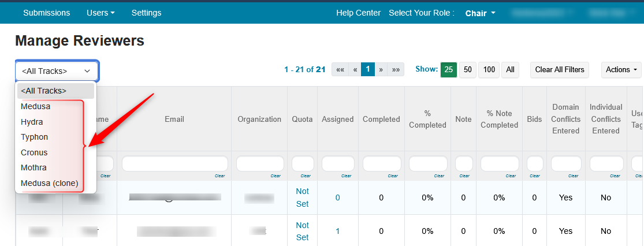Go to next page with » arrow
The height and width of the screenshot is (246, 644).
pyautogui.click(x=381, y=70)
